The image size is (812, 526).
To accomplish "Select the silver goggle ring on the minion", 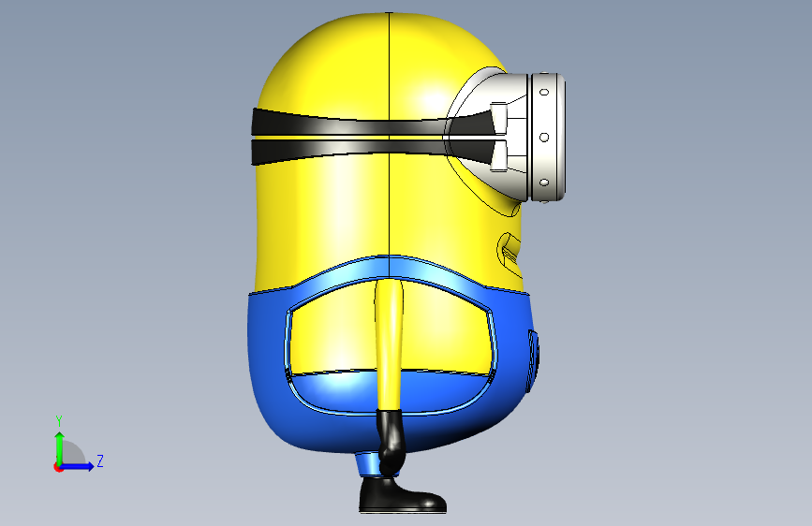I will click(547, 137).
